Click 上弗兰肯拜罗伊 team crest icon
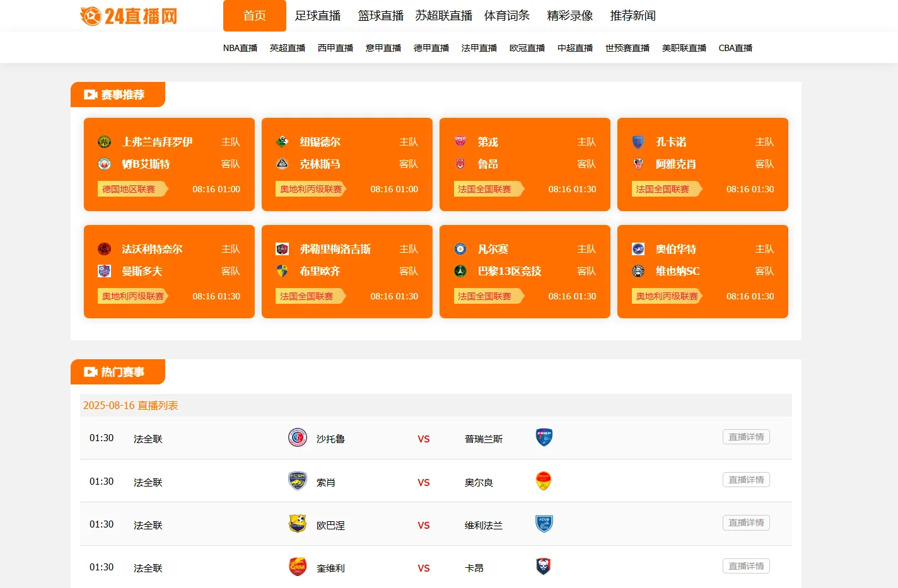This screenshot has height=588, width=898. (x=104, y=142)
